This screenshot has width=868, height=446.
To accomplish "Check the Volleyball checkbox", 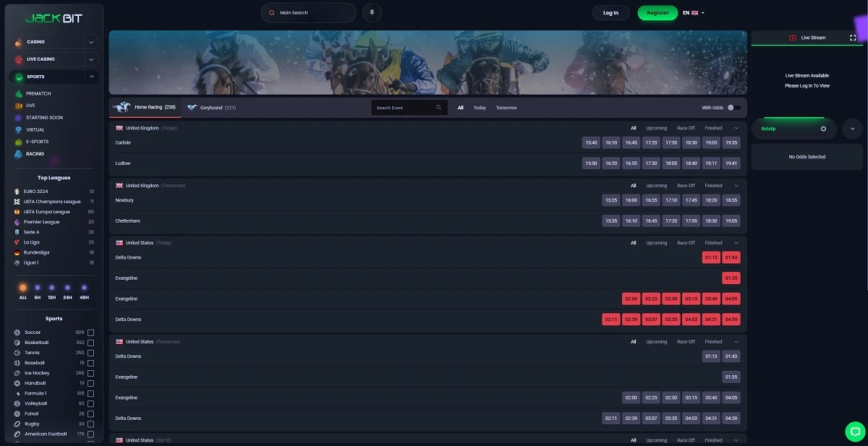I will coord(90,403).
